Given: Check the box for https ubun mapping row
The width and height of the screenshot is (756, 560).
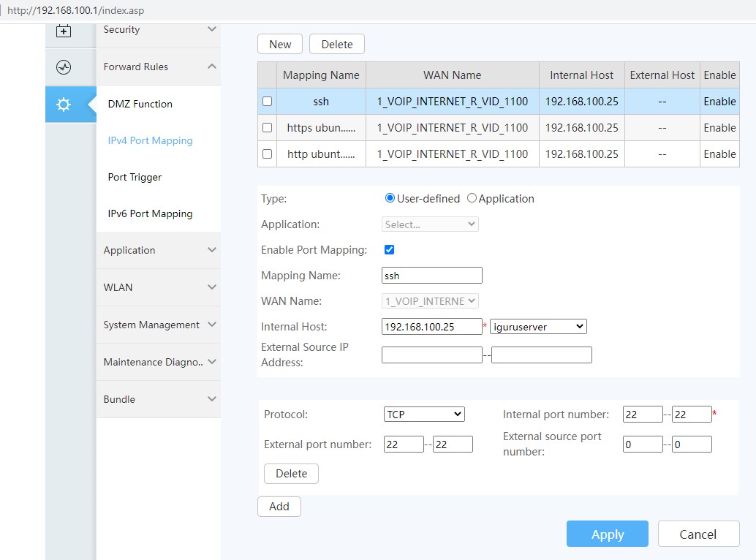Looking at the screenshot, I should click(x=267, y=128).
